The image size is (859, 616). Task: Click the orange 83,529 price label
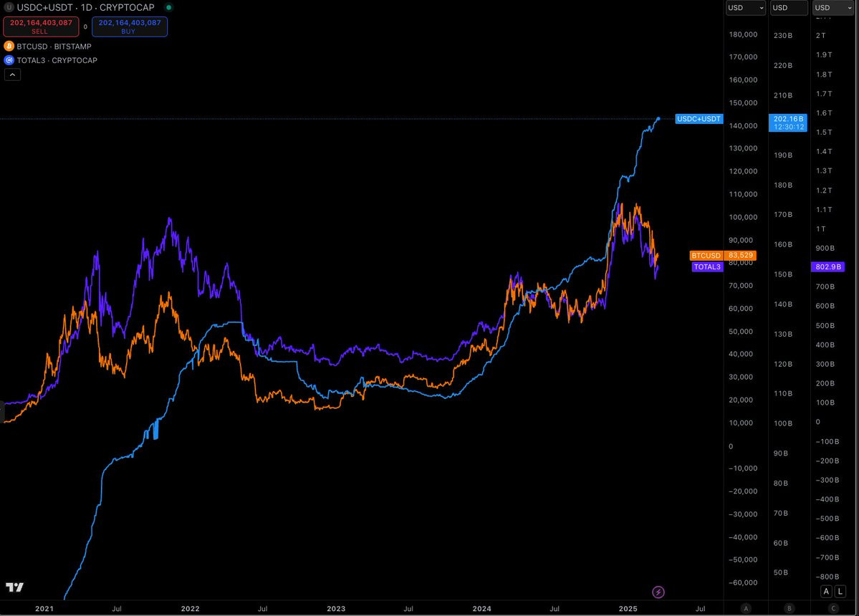pyautogui.click(x=741, y=256)
